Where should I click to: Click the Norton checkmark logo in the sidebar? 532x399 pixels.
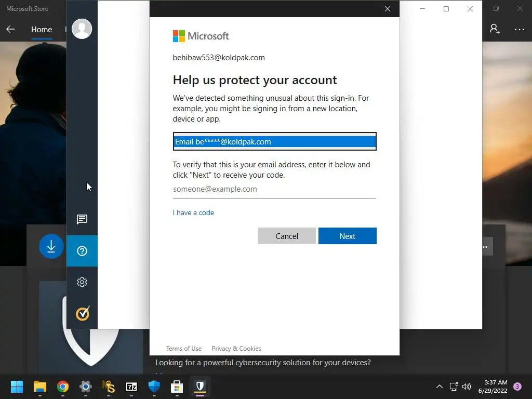click(x=83, y=313)
